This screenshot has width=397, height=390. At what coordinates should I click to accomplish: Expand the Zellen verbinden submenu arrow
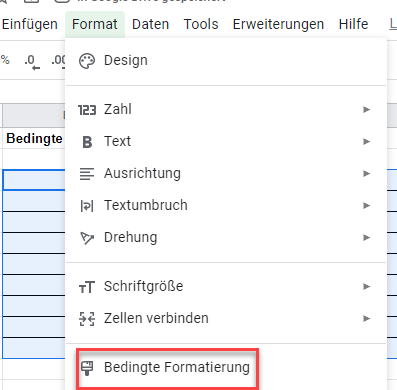pos(367,318)
